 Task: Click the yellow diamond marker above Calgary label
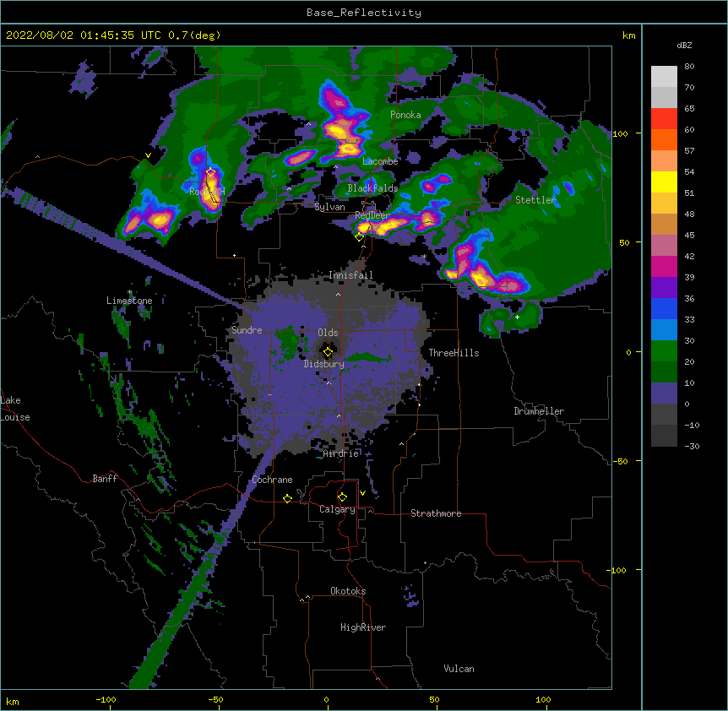tap(342, 497)
